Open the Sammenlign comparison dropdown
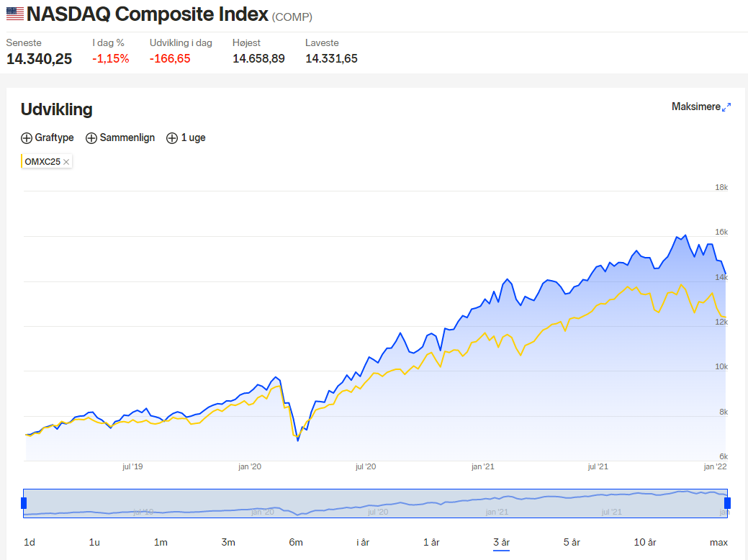 tap(120, 138)
